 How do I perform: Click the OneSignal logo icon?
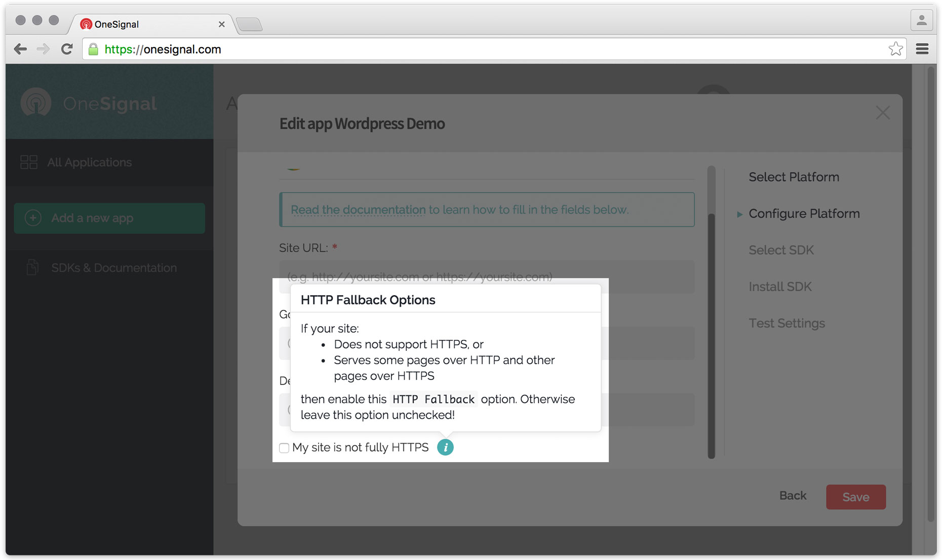pos(36,103)
